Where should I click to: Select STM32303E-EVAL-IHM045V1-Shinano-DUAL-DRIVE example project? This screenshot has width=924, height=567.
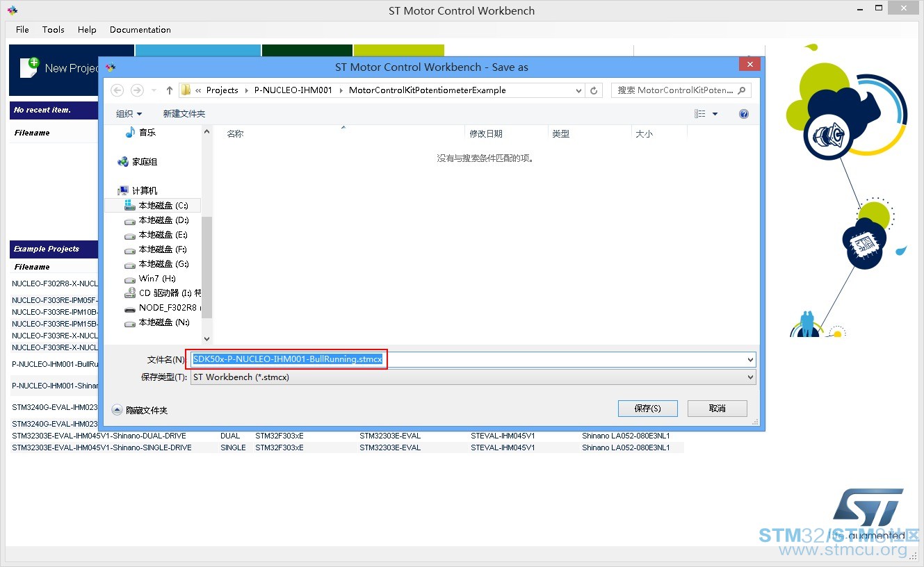click(x=99, y=436)
